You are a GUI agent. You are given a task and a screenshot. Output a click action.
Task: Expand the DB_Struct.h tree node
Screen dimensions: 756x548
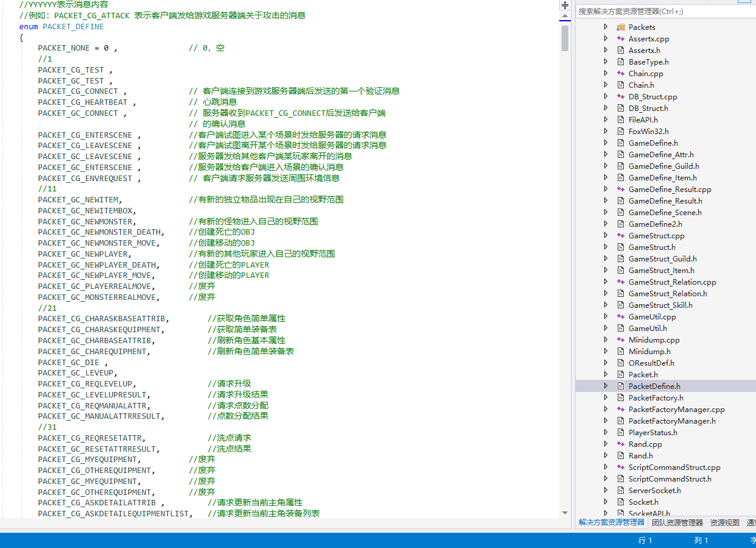[x=606, y=108]
